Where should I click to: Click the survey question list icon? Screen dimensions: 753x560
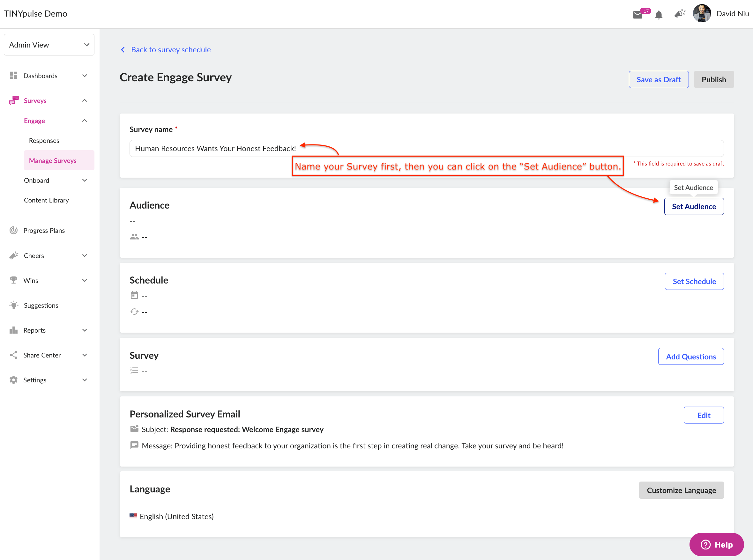(134, 370)
